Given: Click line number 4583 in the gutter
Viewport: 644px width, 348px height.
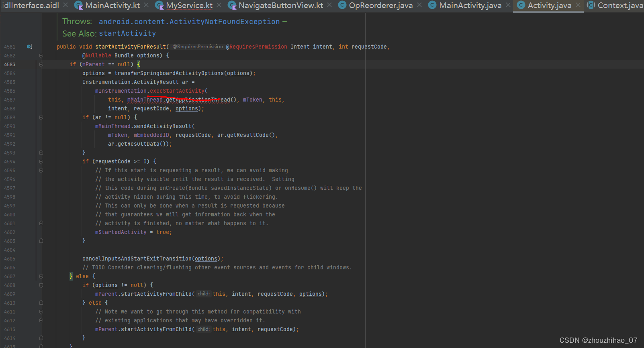Looking at the screenshot, I should [x=10, y=64].
